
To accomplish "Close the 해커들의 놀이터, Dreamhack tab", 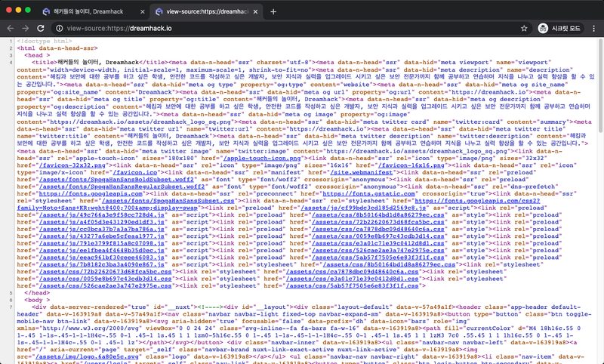I will point(142,12).
